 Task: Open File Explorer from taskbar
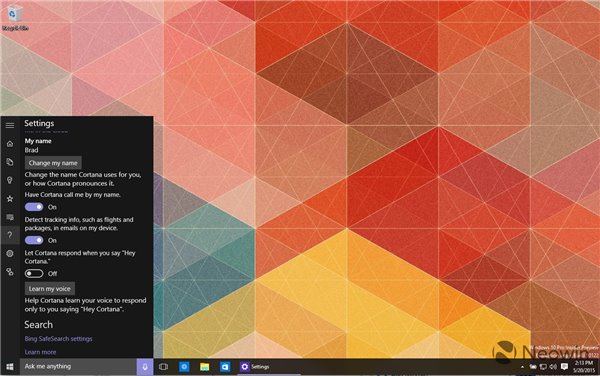(205, 367)
